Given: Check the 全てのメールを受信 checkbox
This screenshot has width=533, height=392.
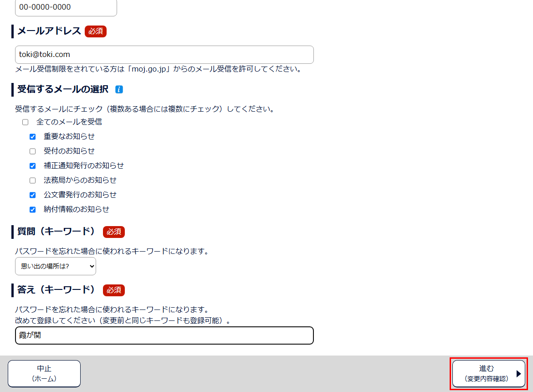Looking at the screenshot, I should [x=26, y=122].
